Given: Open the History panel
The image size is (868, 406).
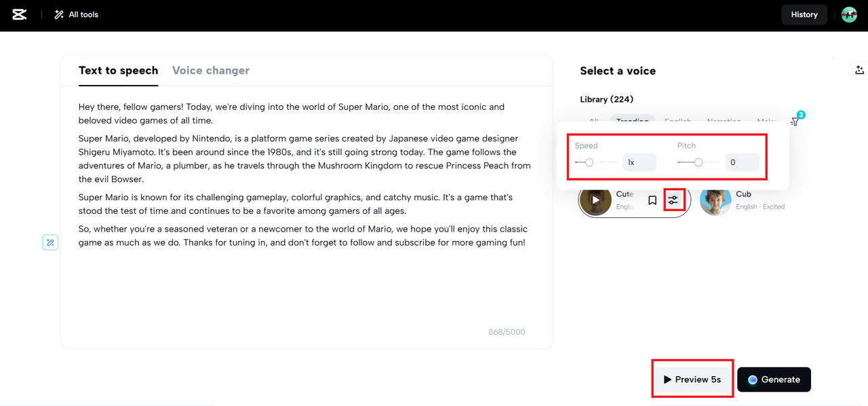Looking at the screenshot, I should pos(804,14).
